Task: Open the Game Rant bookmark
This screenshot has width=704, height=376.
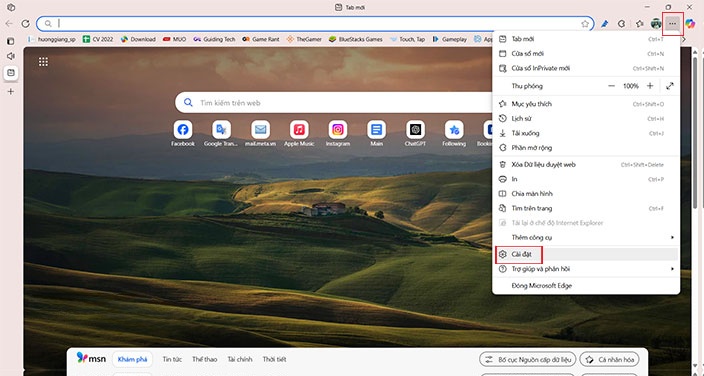Action: 261,40
